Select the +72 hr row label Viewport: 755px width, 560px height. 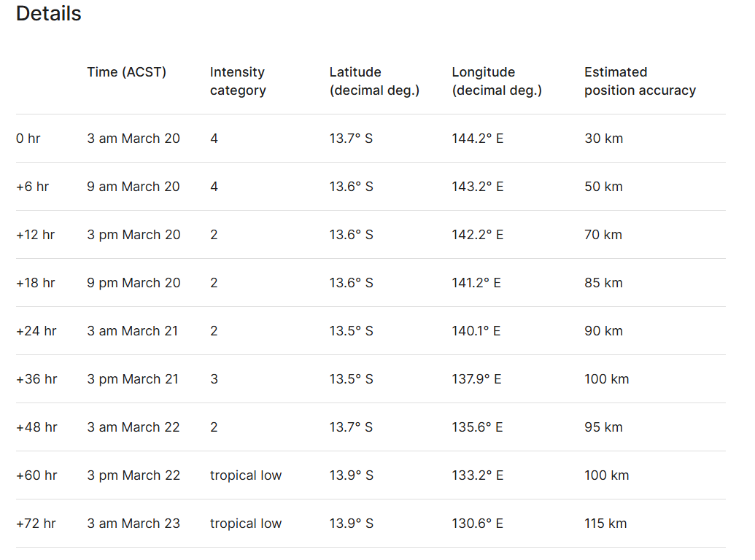(x=36, y=524)
